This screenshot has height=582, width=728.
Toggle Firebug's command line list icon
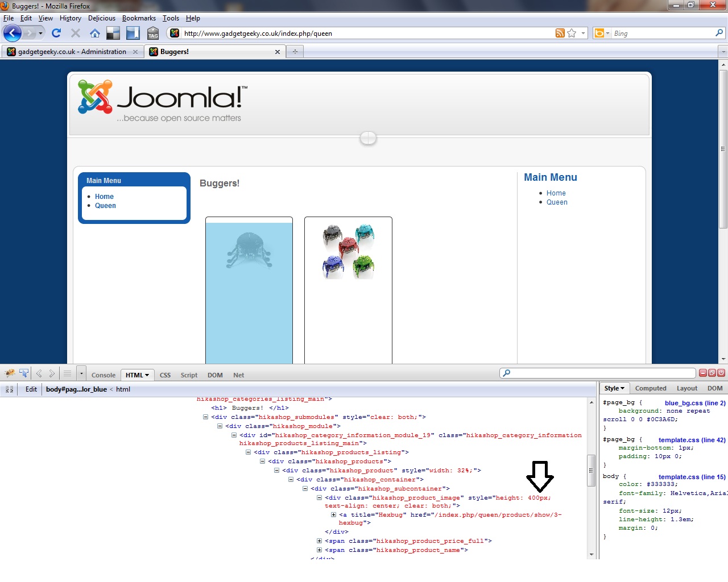[x=67, y=373]
